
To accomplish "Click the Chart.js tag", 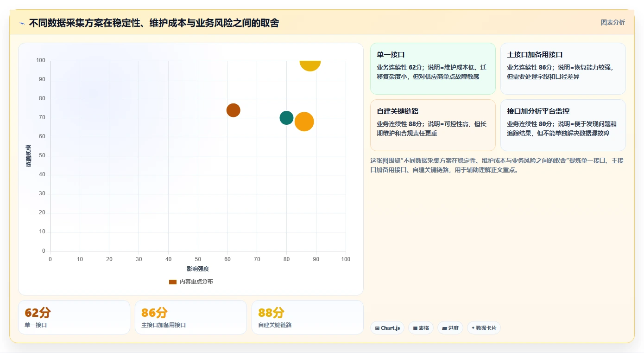I will tap(387, 328).
